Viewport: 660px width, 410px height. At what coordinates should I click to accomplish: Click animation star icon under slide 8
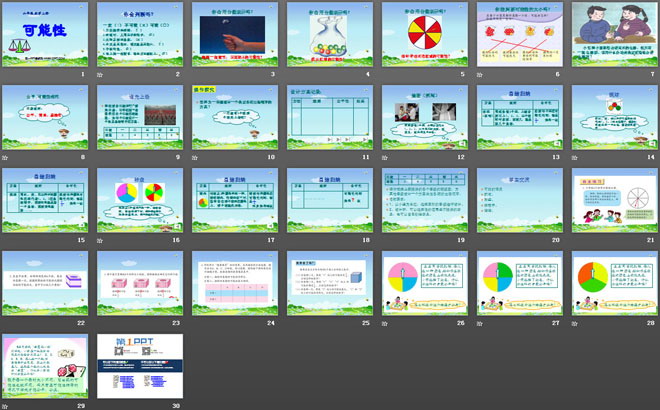pyautogui.click(x=6, y=157)
